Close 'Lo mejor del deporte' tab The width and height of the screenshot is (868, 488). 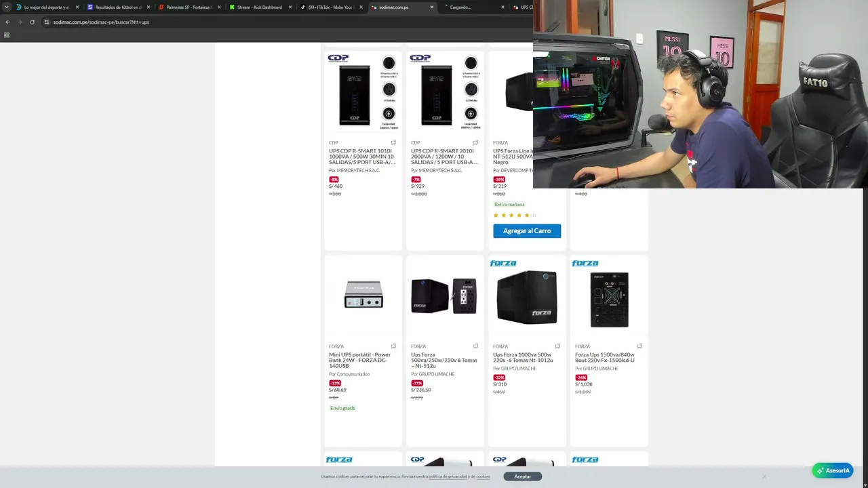pyautogui.click(x=77, y=7)
